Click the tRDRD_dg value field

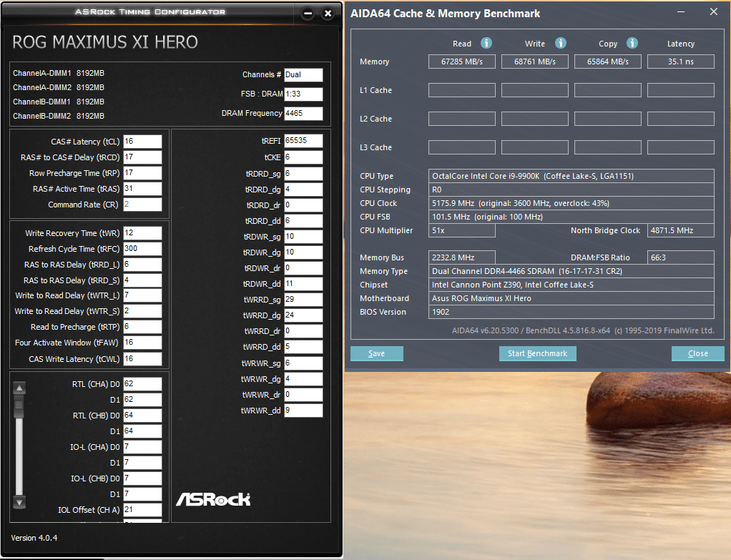tap(303, 190)
